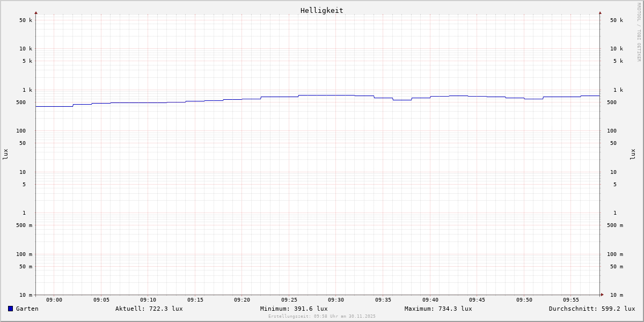Select the Maximum 734.3 lux readout

pyautogui.click(x=438, y=309)
